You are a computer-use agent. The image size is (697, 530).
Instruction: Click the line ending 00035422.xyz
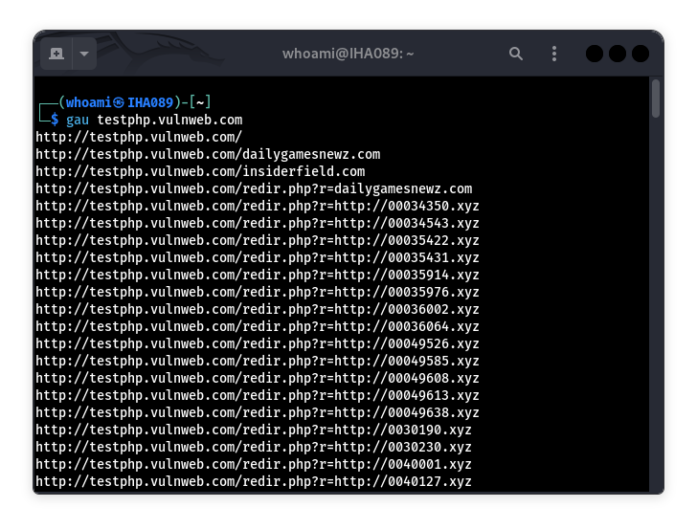(257, 241)
